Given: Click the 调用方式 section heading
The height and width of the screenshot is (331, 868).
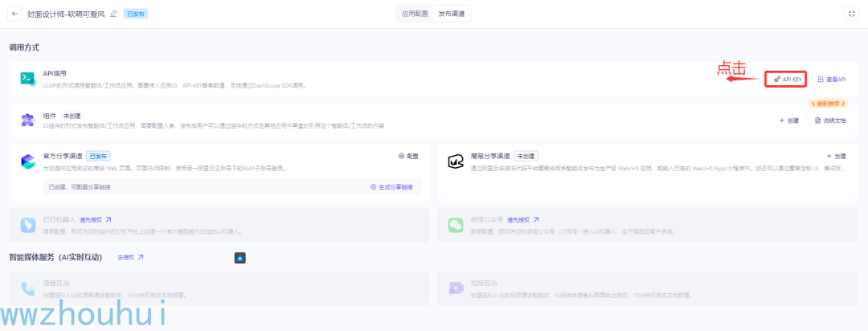Looking at the screenshot, I should [x=24, y=48].
